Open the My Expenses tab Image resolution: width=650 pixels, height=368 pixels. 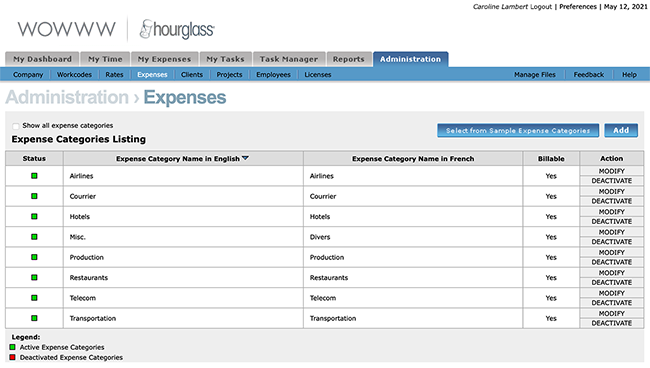tap(165, 59)
